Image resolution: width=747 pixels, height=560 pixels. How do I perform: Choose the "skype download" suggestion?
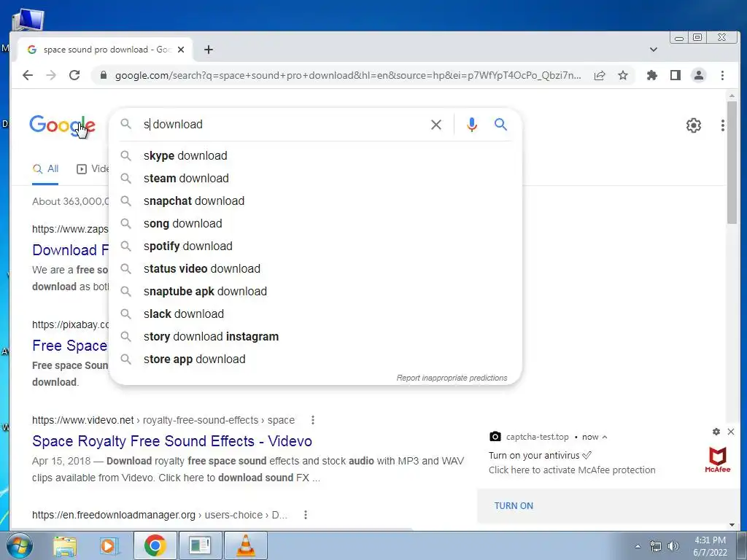point(315,156)
